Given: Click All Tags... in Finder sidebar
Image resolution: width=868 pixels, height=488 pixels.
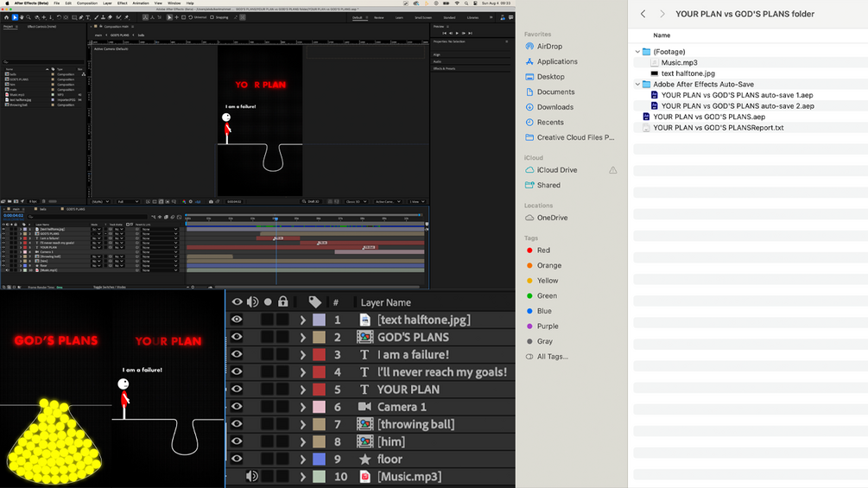Looking at the screenshot, I should tap(553, 357).
